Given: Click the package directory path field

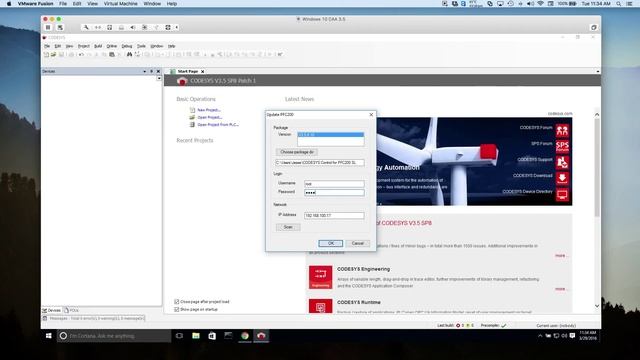Looking at the screenshot, I should click(320, 162).
